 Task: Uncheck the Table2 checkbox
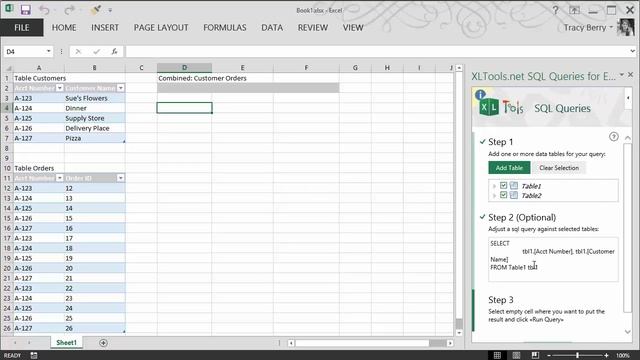point(504,195)
